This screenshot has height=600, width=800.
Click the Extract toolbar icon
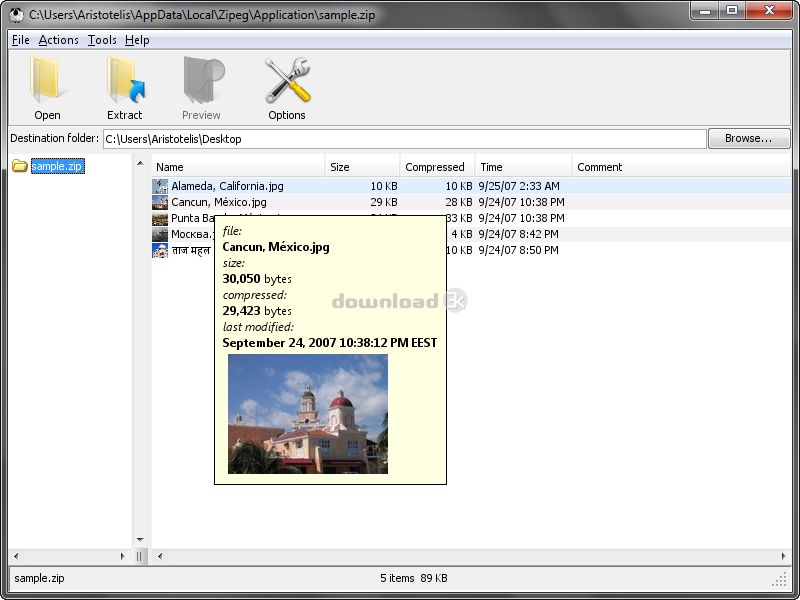coord(124,80)
